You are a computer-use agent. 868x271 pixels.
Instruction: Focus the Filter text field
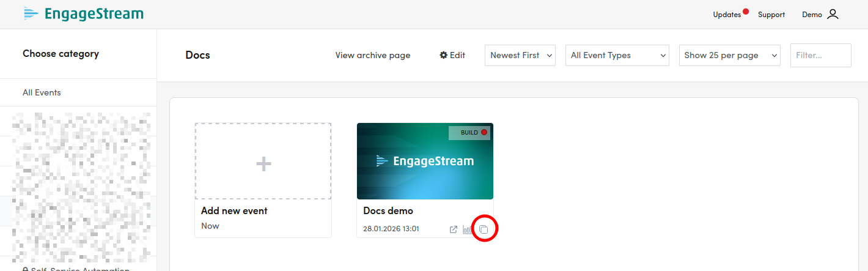click(x=820, y=55)
